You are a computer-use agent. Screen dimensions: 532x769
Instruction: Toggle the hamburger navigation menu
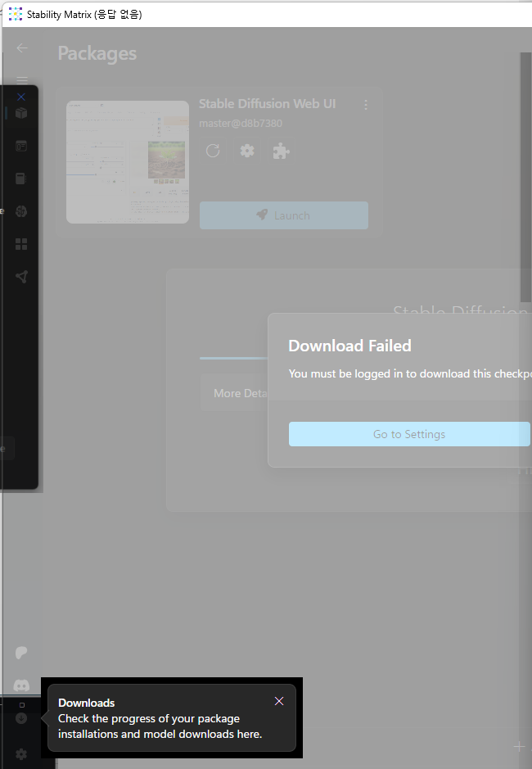22,80
